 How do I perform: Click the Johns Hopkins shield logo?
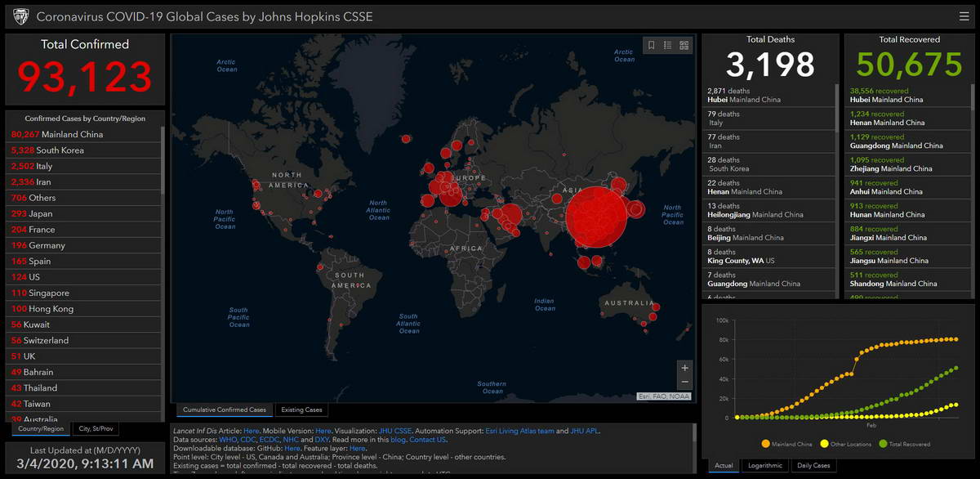[21, 16]
